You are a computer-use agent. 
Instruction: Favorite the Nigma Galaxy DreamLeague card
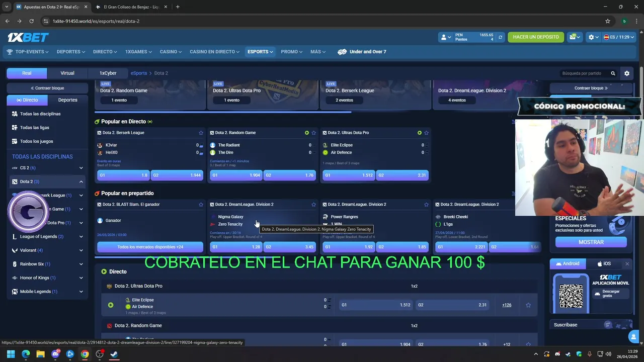(x=313, y=205)
